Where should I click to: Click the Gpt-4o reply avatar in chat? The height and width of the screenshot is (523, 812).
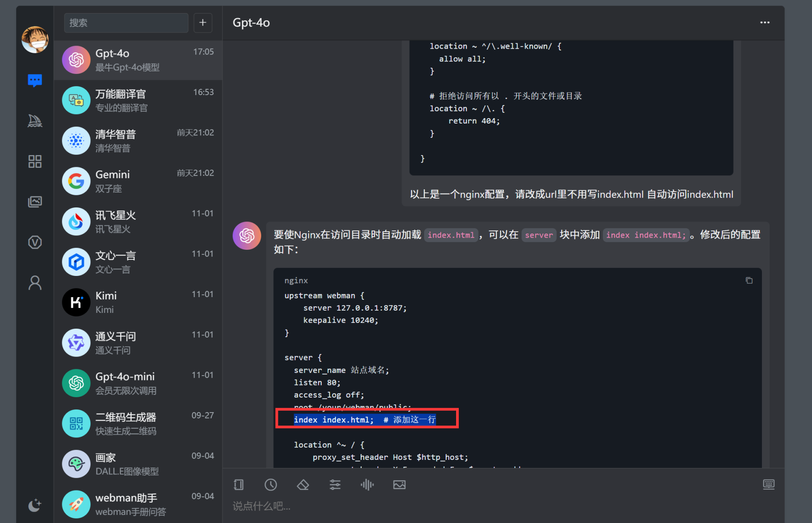coord(247,235)
